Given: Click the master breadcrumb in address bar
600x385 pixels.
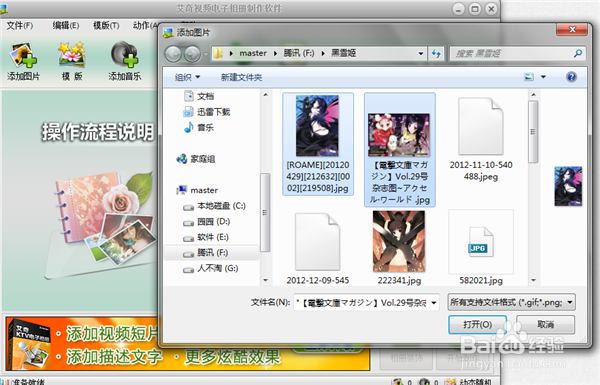Looking at the screenshot, I should (x=253, y=53).
